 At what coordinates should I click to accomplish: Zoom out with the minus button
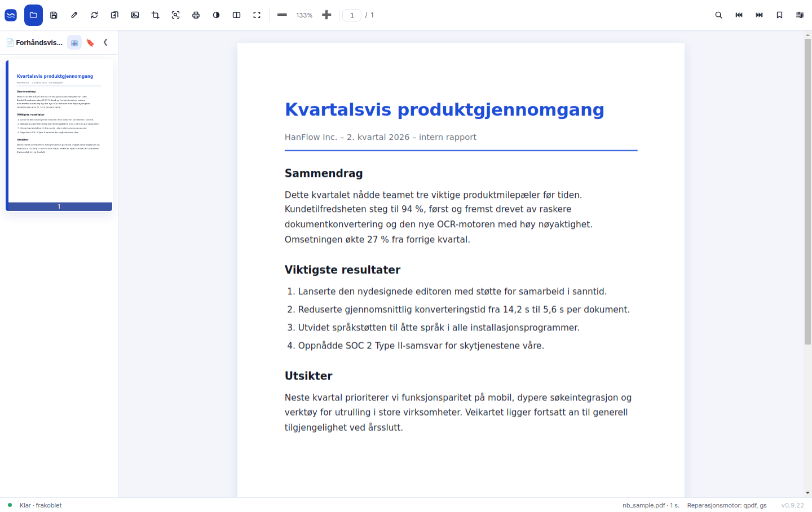(x=282, y=15)
